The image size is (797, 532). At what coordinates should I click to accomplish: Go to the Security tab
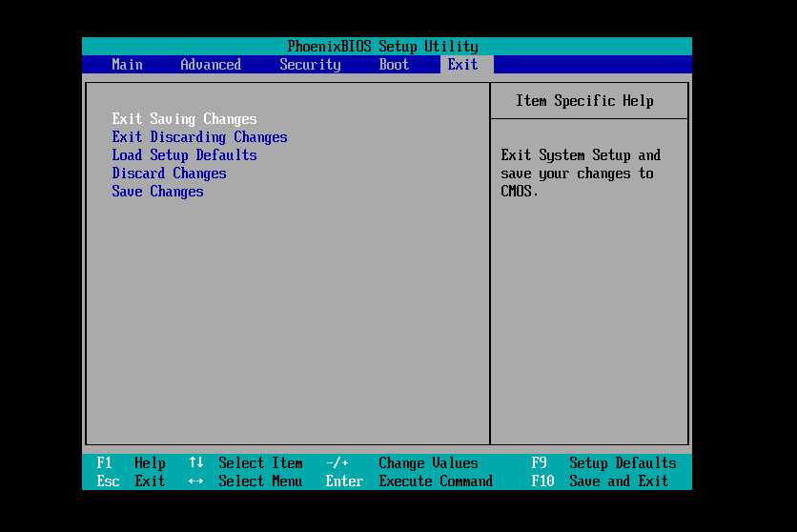310,65
